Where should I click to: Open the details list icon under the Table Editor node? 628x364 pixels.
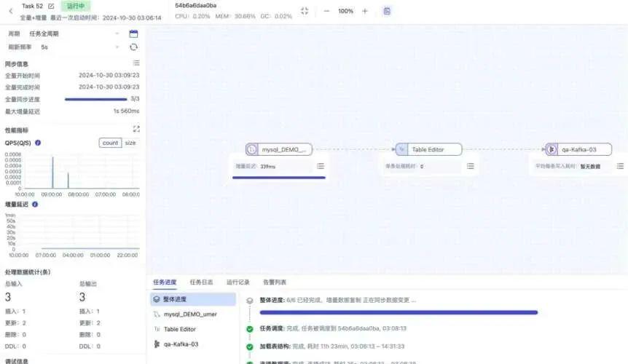[x=470, y=166]
